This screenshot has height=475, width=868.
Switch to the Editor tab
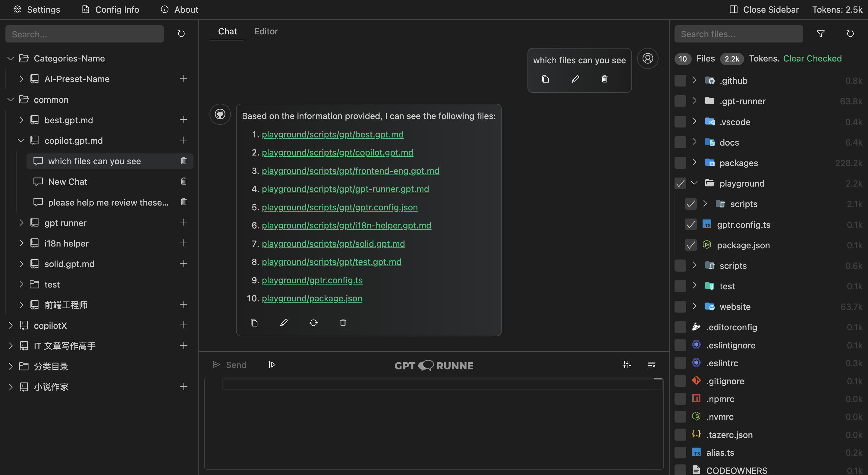coord(266,32)
